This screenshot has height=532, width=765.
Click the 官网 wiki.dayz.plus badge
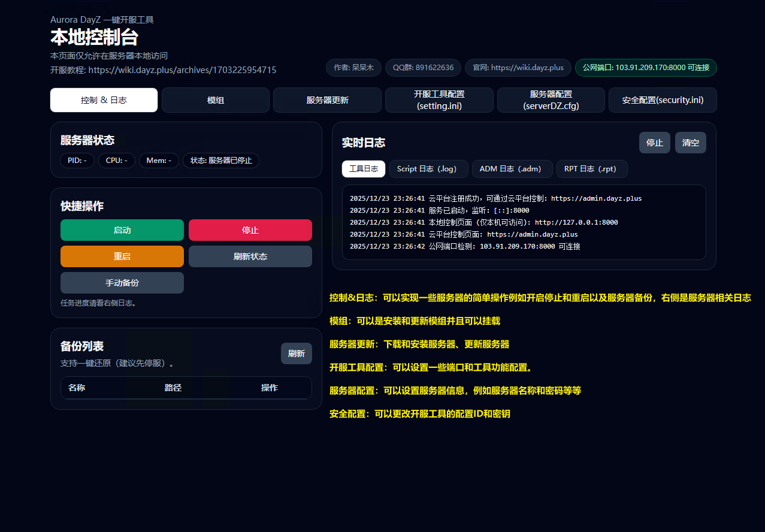[518, 68]
